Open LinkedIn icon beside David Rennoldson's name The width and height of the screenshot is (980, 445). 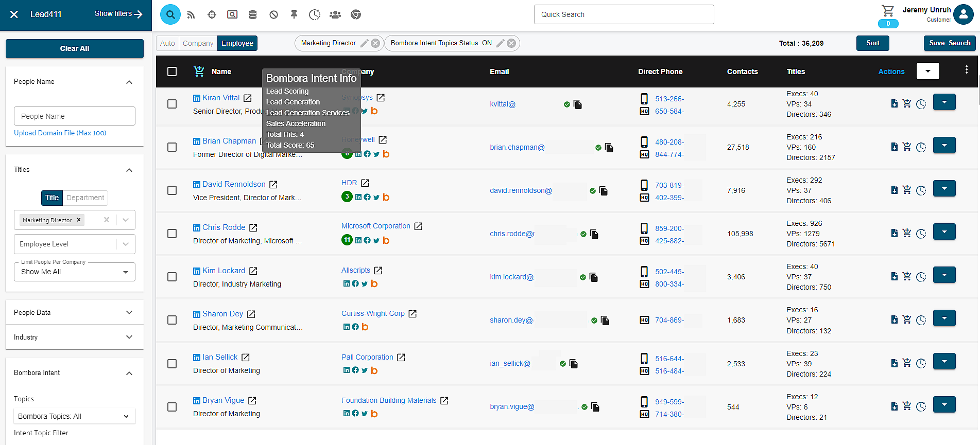[x=197, y=185]
